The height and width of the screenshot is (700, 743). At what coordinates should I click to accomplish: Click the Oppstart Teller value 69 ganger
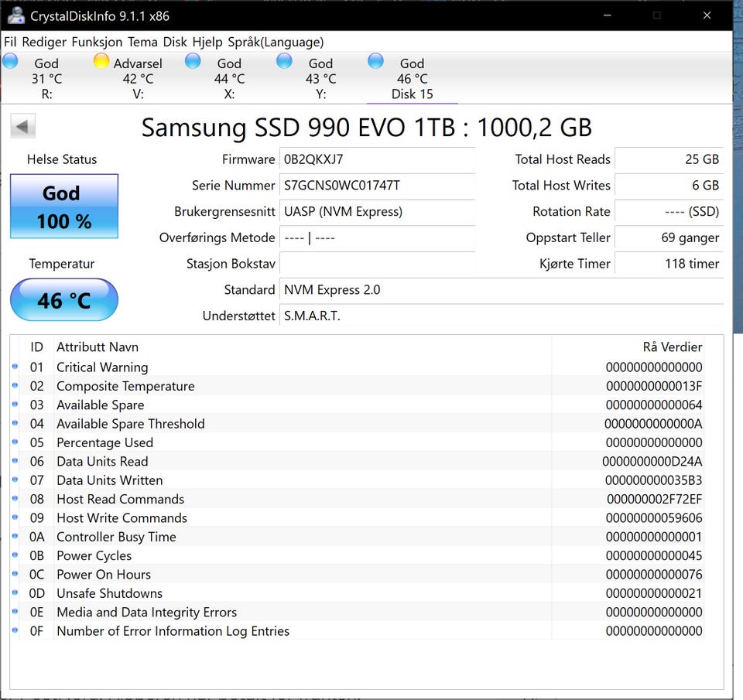pyautogui.click(x=669, y=237)
